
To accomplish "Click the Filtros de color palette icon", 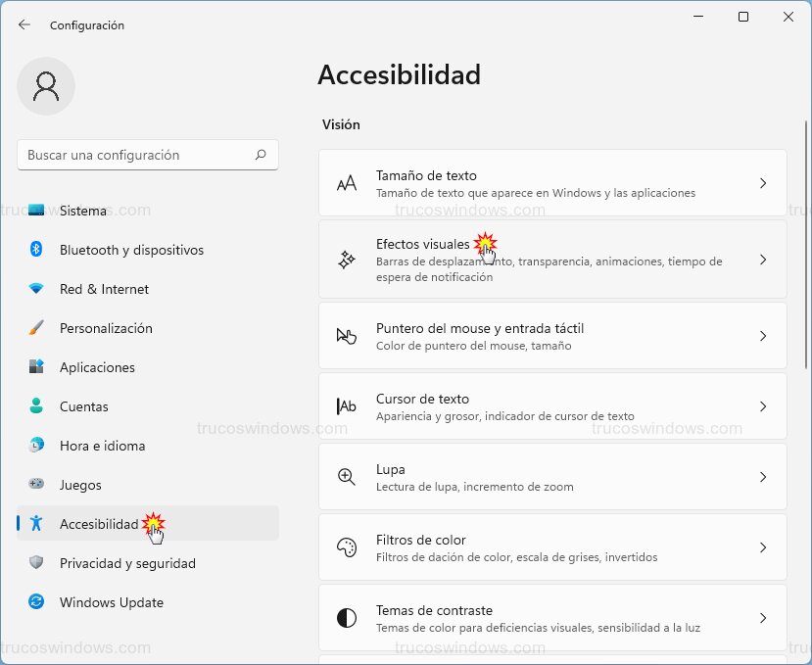I will (346, 546).
